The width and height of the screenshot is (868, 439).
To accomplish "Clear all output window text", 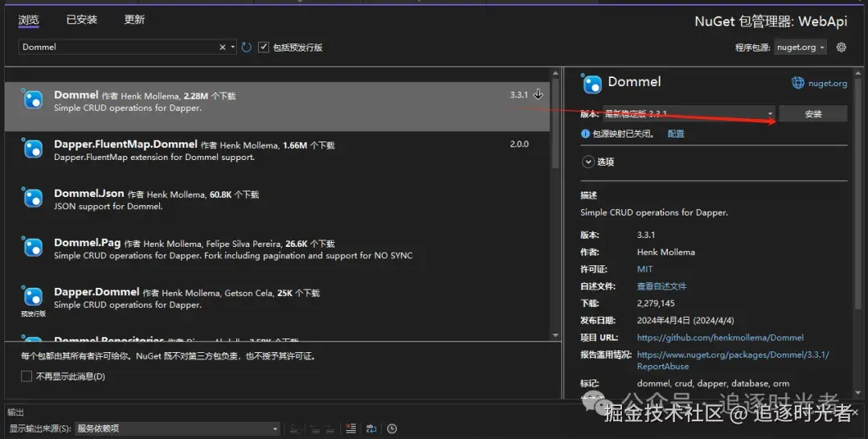I will (351, 429).
